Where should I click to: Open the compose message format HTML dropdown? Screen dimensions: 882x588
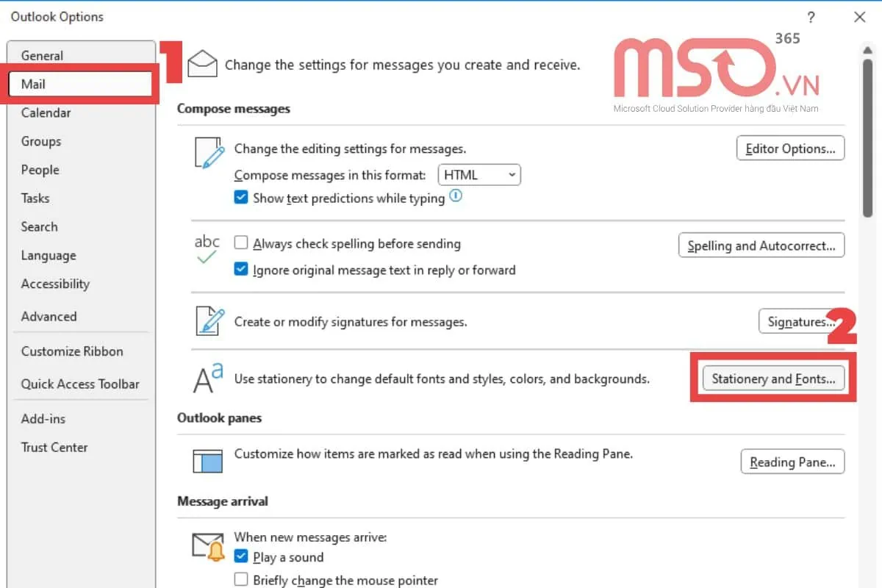click(479, 175)
